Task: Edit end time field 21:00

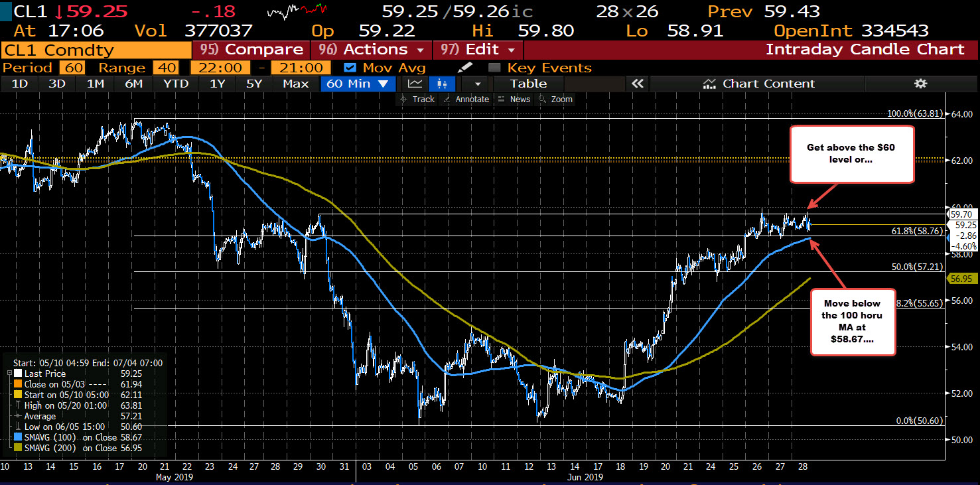Action: (x=303, y=68)
